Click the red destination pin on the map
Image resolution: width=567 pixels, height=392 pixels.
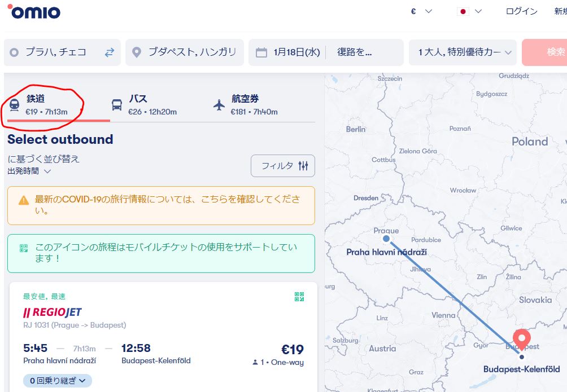(521, 340)
